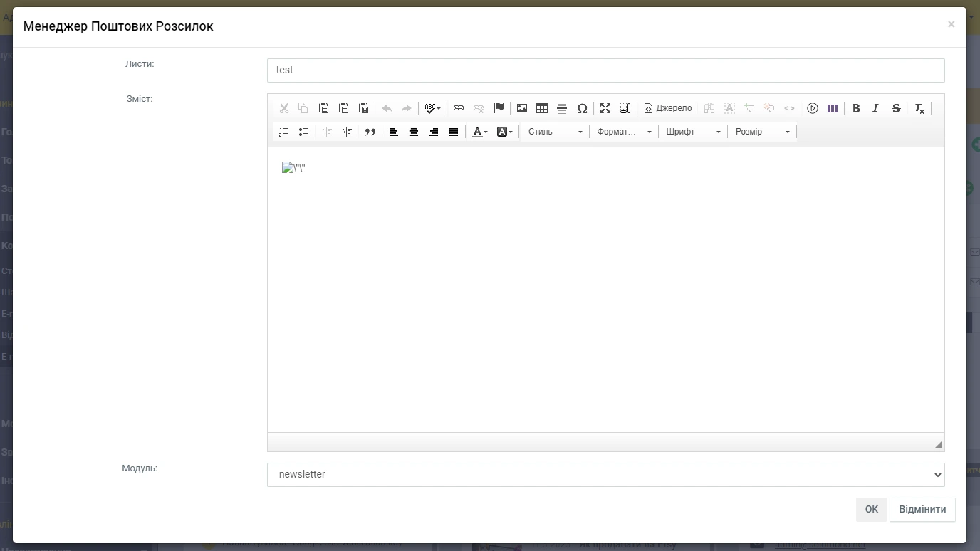The height and width of the screenshot is (551, 980).
Task: Open the Розмір size menu
Action: click(x=762, y=132)
